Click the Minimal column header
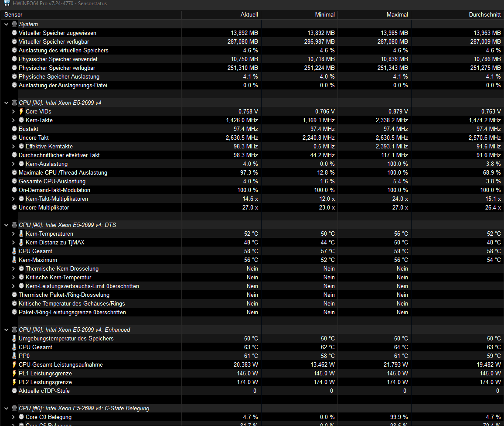Screen dimensions: 504x426 coord(300,15)
